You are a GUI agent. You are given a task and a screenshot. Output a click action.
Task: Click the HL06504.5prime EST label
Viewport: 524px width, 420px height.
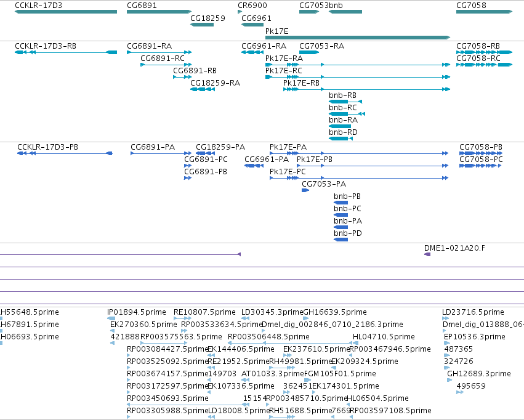(377, 398)
